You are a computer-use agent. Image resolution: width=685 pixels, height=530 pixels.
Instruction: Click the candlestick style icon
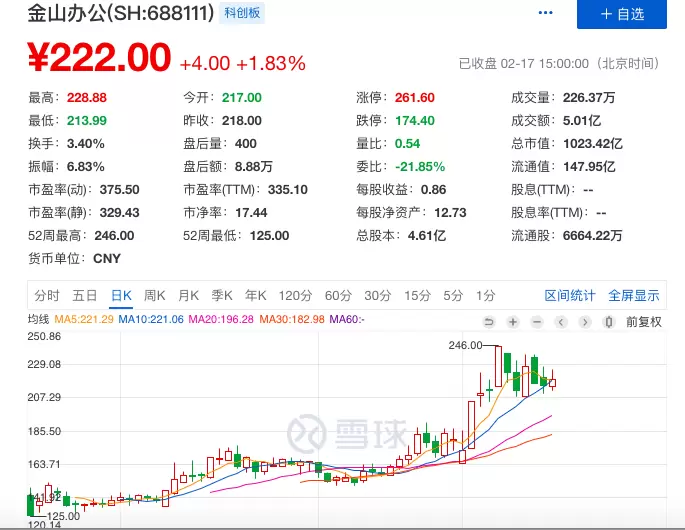608,322
